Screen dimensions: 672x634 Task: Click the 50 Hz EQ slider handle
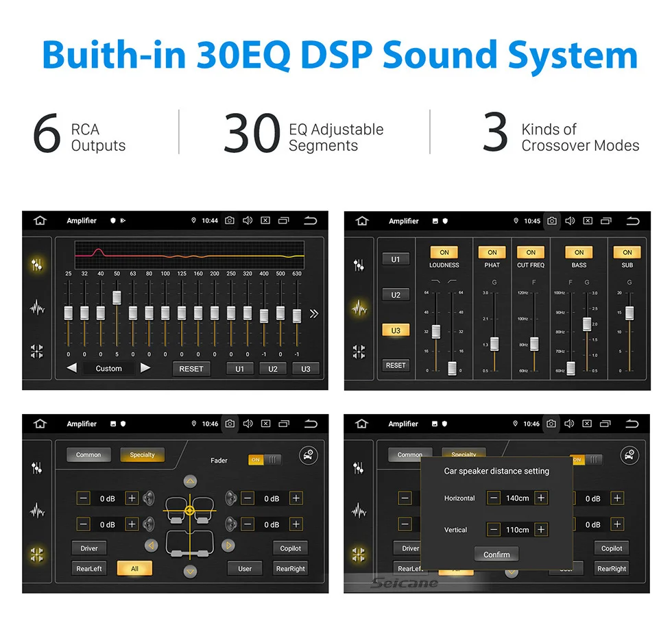[117, 297]
